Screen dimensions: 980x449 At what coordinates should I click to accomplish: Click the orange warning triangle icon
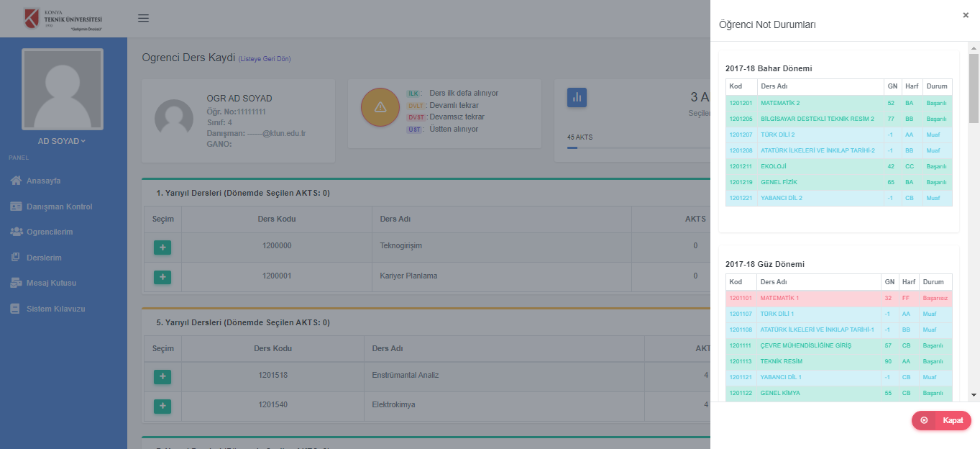coord(380,107)
